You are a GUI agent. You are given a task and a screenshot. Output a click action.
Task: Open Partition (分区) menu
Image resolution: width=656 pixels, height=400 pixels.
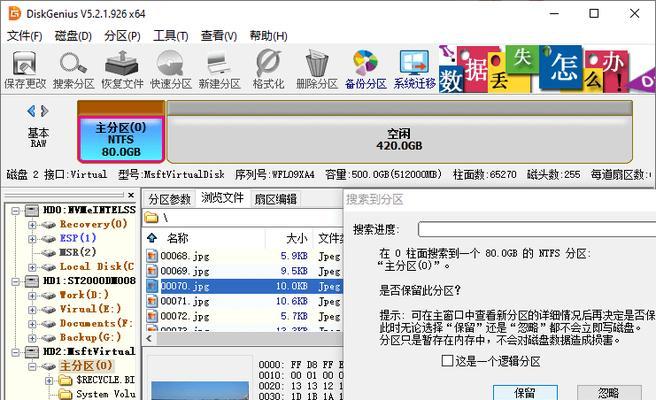click(x=122, y=36)
